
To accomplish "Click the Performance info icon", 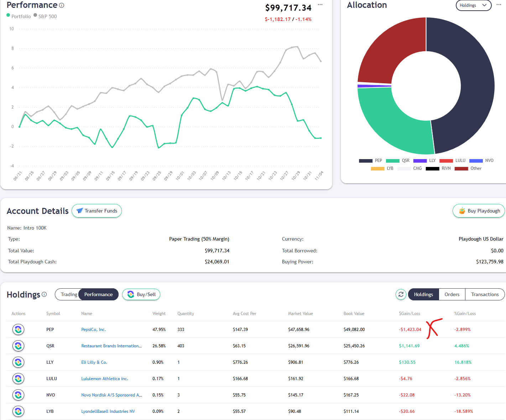I will [62, 5].
